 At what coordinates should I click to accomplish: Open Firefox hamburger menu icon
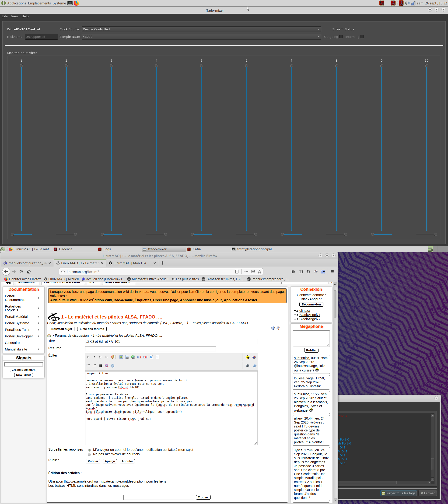click(332, 271)
